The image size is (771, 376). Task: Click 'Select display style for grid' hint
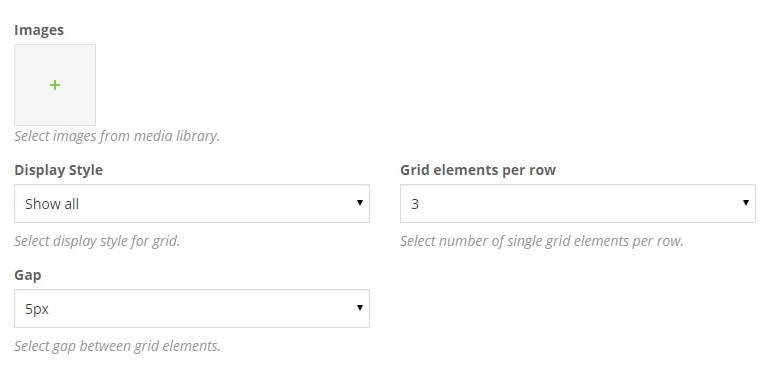click(x=97, y=241)
